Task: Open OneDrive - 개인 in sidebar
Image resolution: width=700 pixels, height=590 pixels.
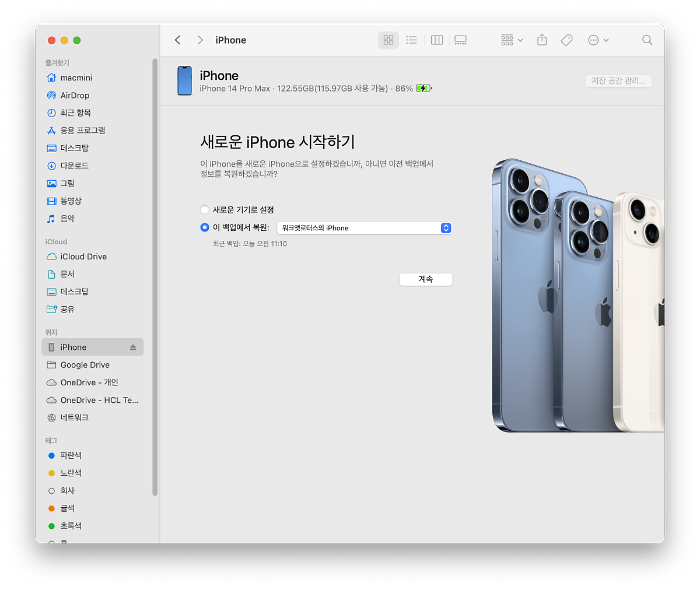Action: click(93, 382)
